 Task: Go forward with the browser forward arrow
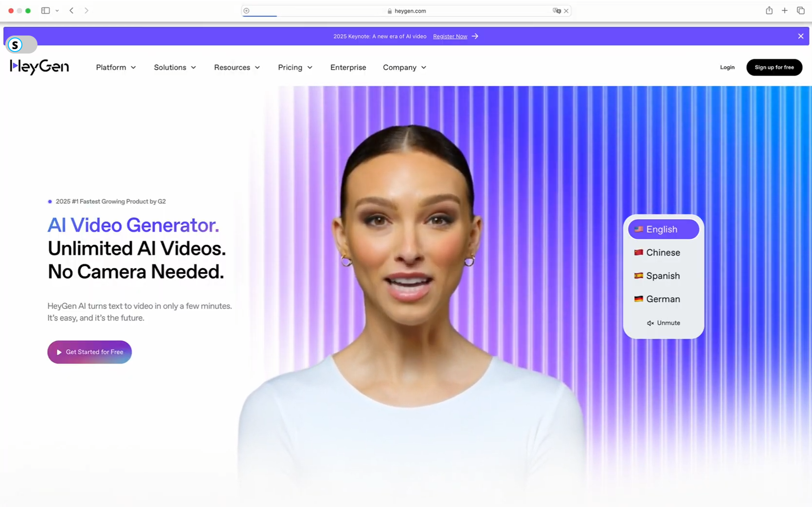87,10
